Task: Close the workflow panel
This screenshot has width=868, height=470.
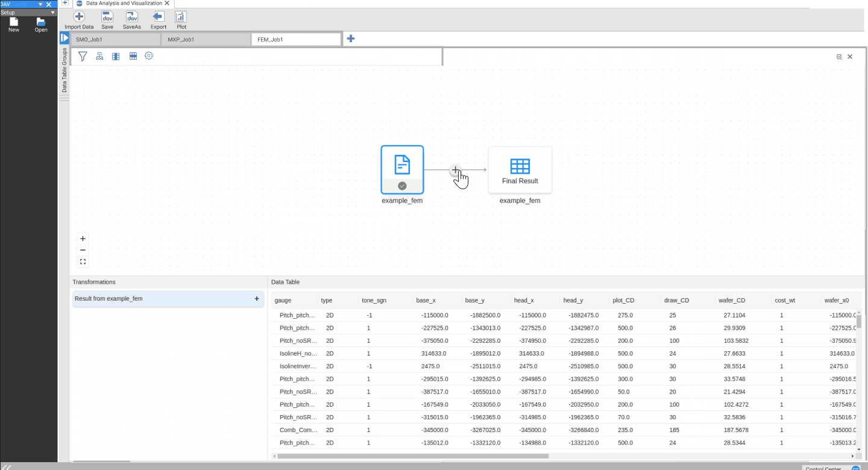Action: [x=850, y=57]
